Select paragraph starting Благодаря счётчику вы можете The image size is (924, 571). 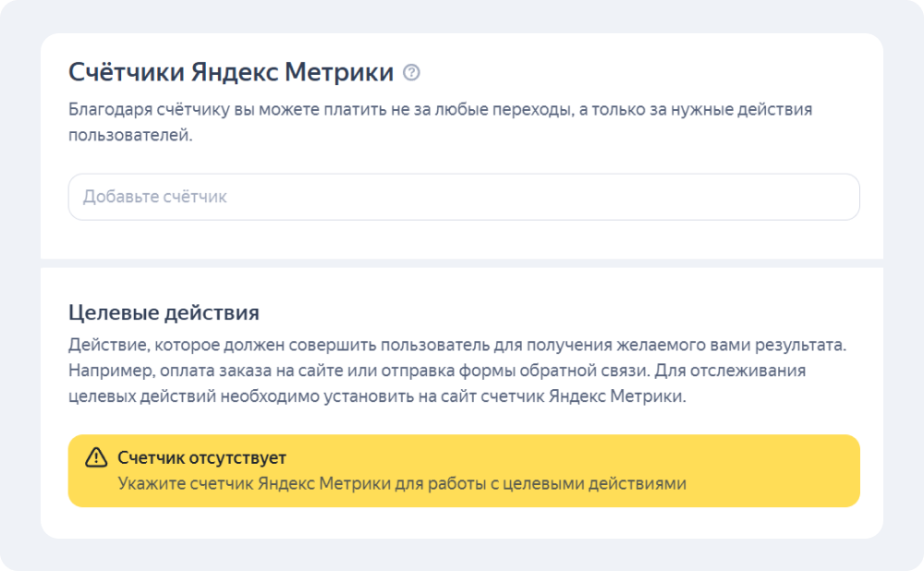440,122
